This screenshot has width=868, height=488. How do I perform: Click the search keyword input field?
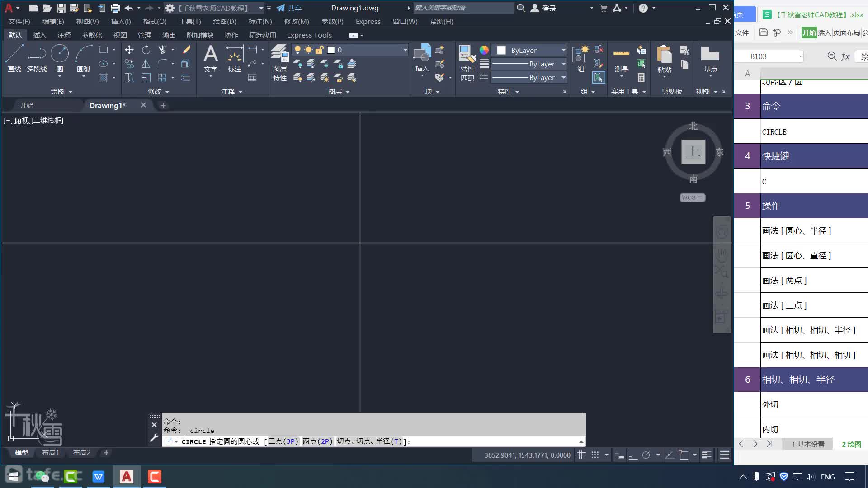pyautogui.click(x=463, y=8)
